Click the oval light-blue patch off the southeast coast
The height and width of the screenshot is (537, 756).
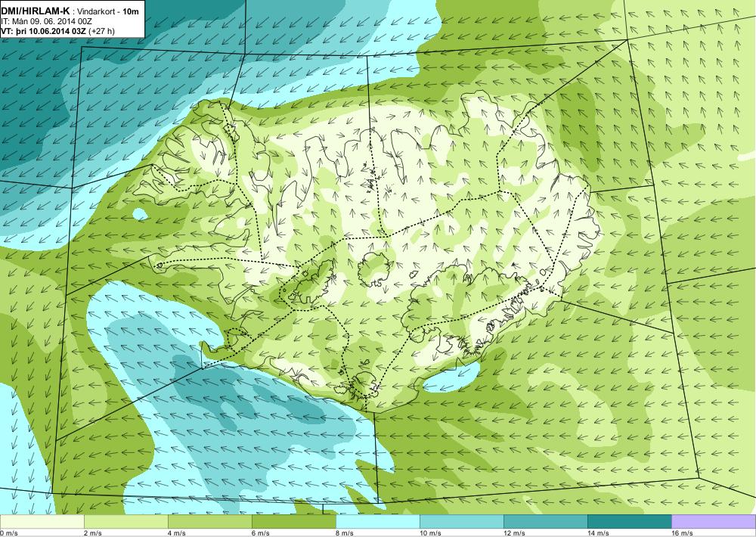451,377
